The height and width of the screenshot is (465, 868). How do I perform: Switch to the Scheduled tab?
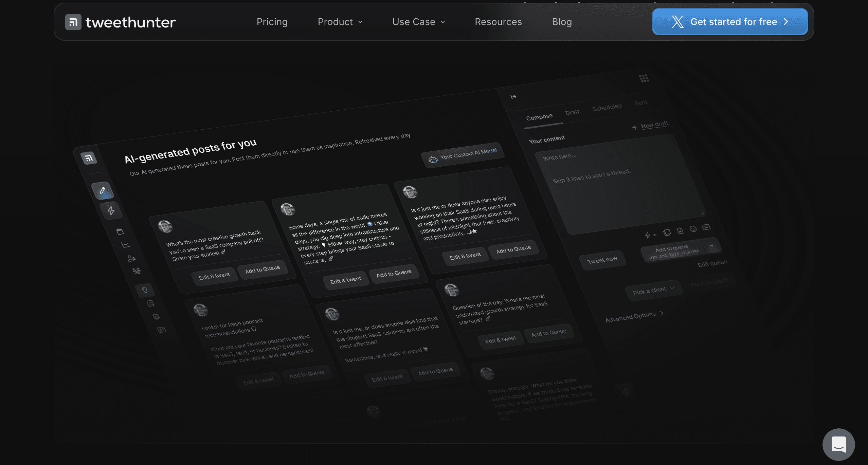coord(607,107)
